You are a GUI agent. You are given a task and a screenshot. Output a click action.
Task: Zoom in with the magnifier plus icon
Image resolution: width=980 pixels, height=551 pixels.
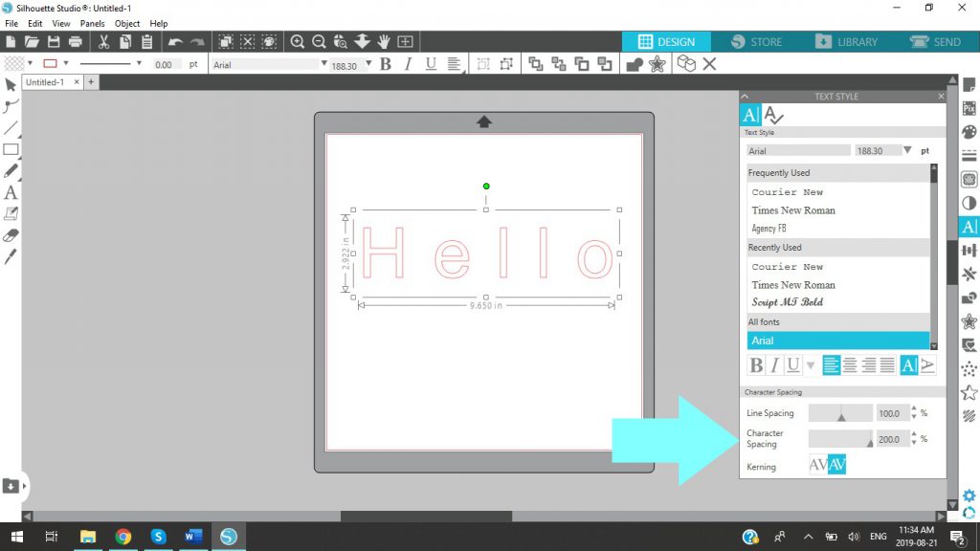(298, 42)
